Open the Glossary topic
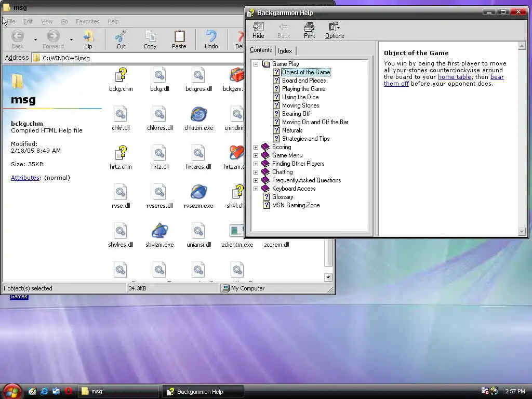Image resolution: width=532 pixels, height=399 pixels. (x=283, y=197)
